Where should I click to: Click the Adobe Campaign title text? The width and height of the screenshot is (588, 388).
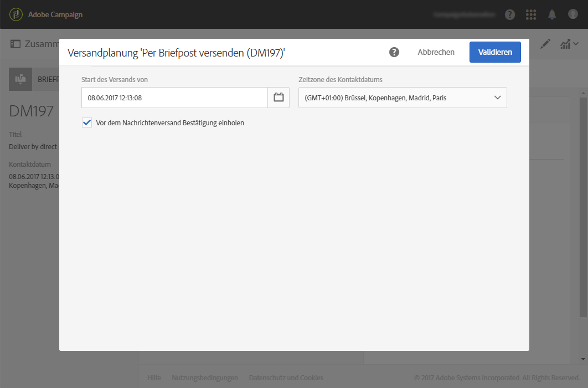55,14
